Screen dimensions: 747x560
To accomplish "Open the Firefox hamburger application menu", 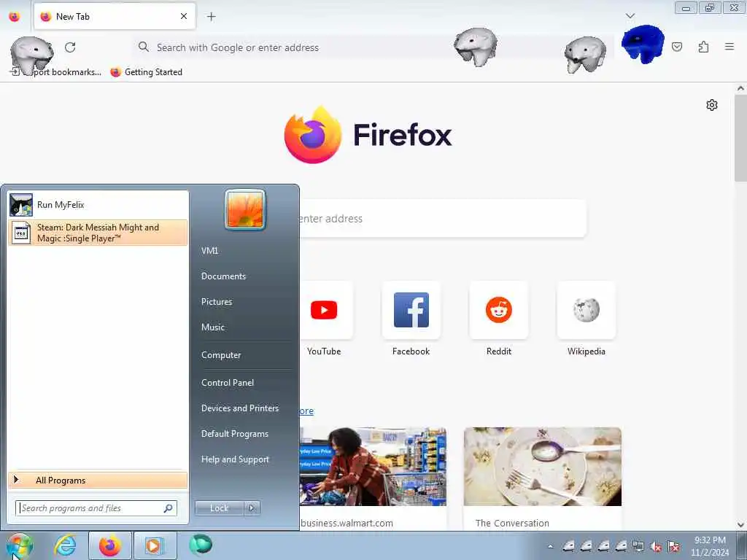I will coord(729,47).
